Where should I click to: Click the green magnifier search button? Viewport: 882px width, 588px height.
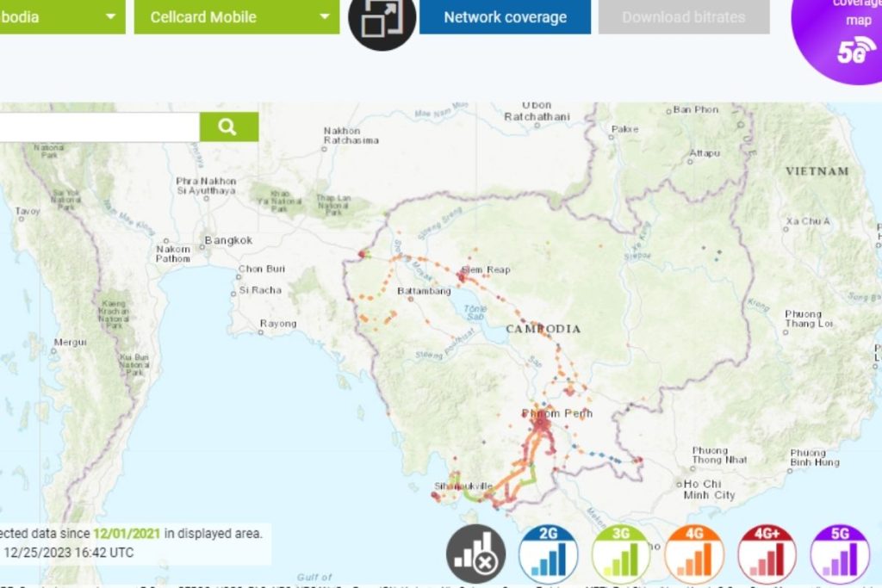[x=228, y=127]
